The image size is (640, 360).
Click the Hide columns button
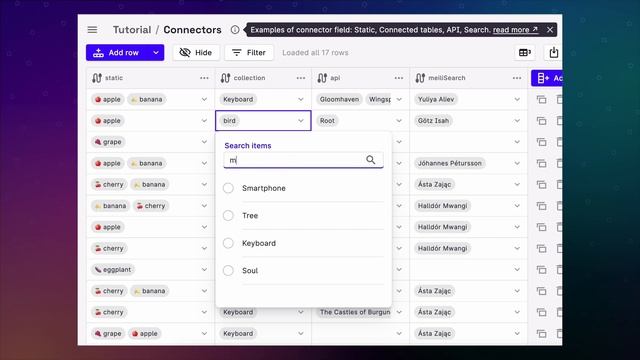pyautogui.click(x=196, y=53)
